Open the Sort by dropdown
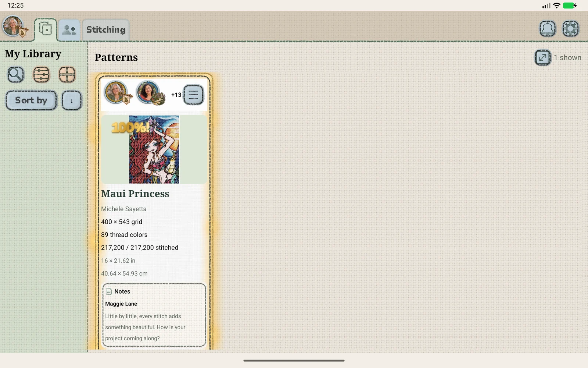588x368 pixels. tap(31, 100)
